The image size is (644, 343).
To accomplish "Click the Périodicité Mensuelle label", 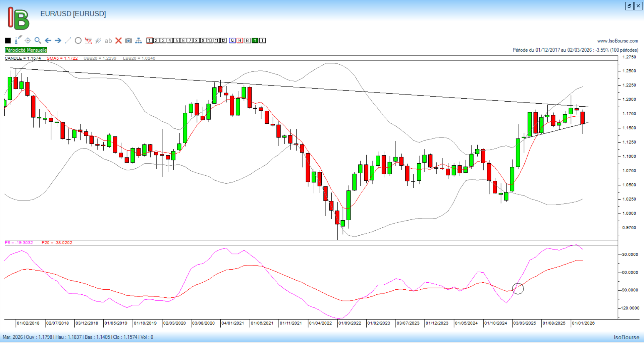I will point(26,50).
